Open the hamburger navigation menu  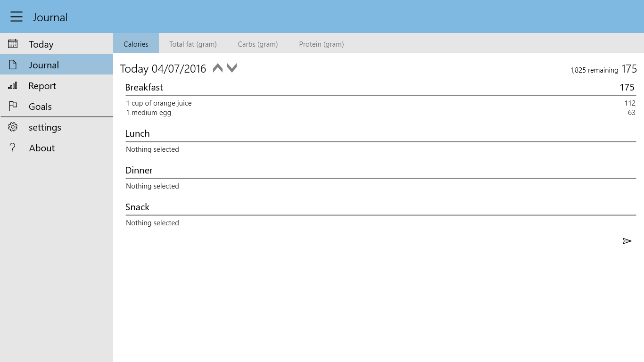click(17, 17)
